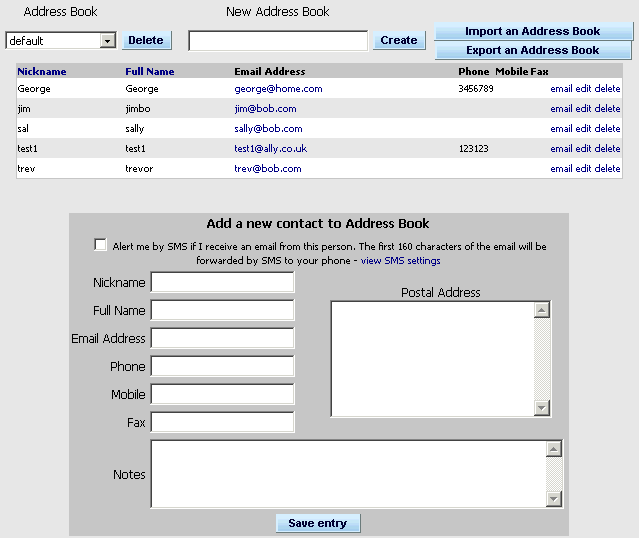
Task: Edit the jim contact
Action: coord(583,109)
